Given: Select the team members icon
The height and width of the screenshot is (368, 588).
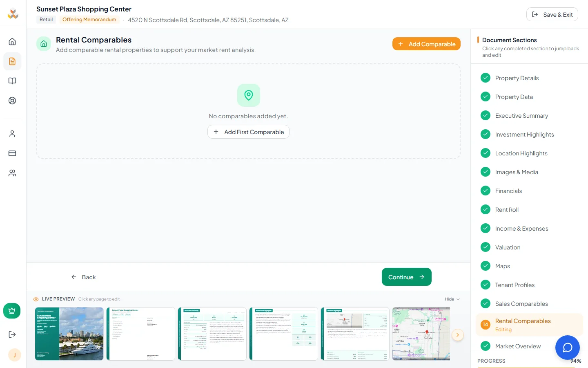Looking at the screenshot, I should click(13, 173).
